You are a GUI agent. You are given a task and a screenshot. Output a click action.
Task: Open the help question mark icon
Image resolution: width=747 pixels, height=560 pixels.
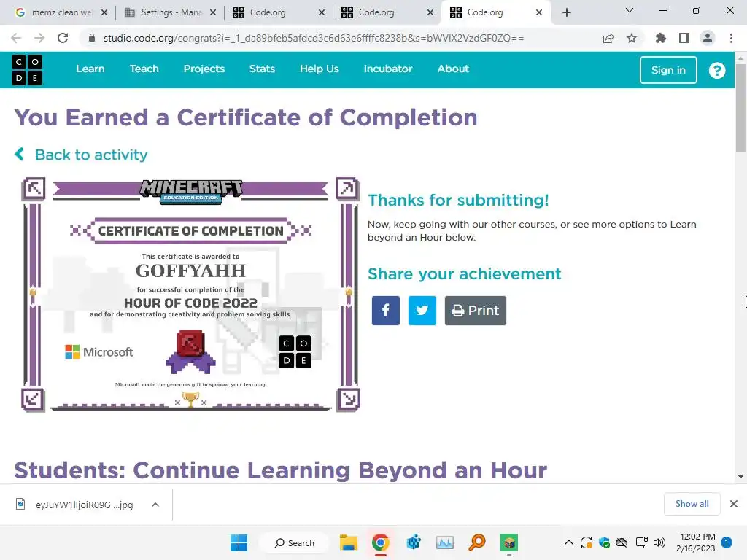pos(716,71)
